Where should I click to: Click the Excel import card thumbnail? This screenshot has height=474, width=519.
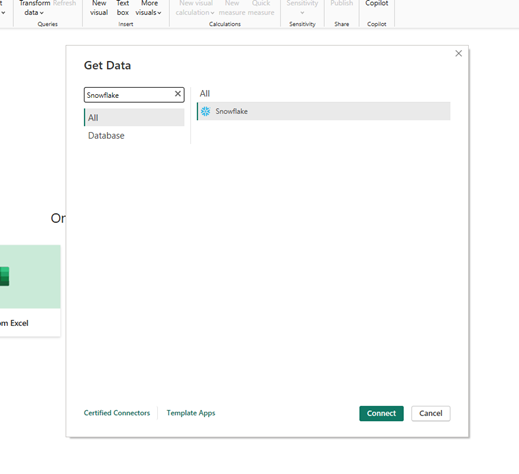click(x=30, y=277)
